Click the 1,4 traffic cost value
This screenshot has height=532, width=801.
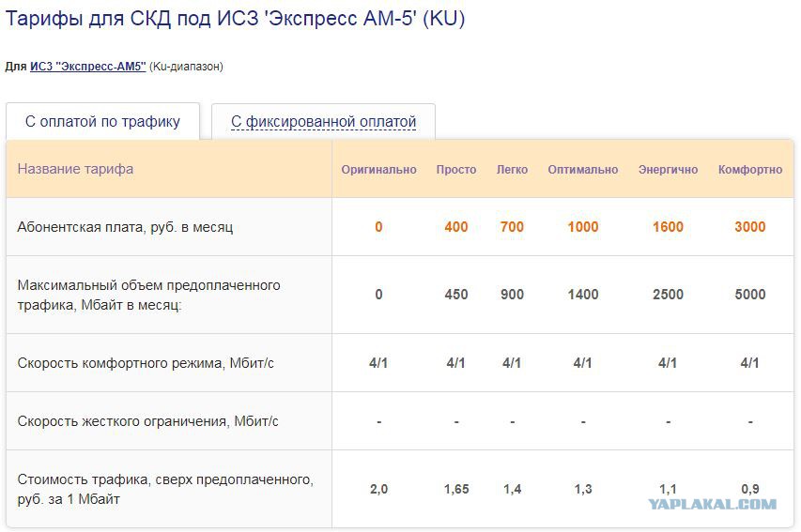[513, 489]
